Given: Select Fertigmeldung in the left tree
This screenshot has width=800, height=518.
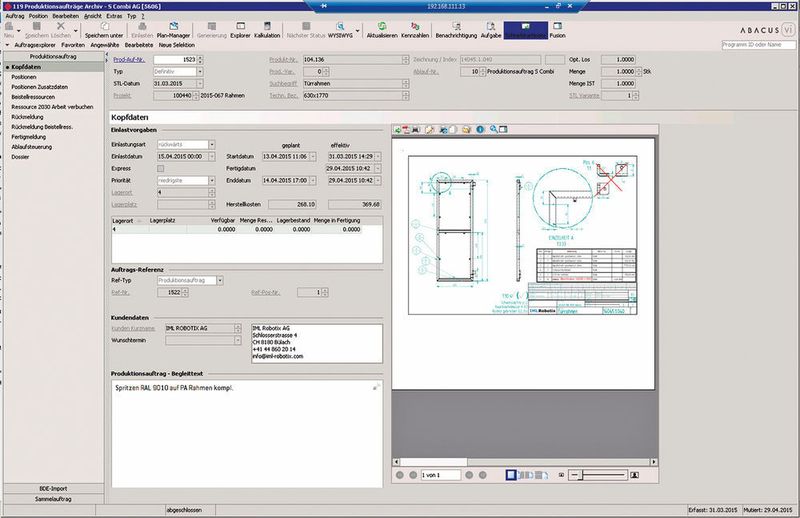Looking at the screenshot, I should tap(29, 137).
